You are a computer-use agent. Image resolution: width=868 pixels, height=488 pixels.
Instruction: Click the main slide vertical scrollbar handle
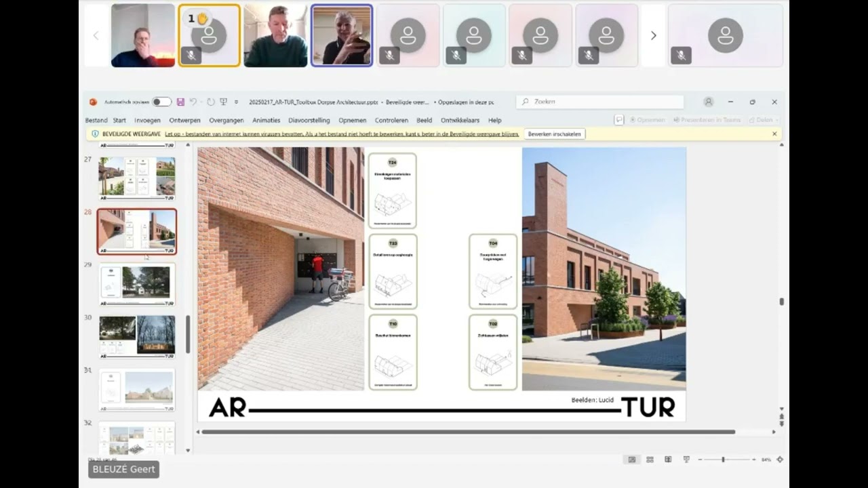782,302
